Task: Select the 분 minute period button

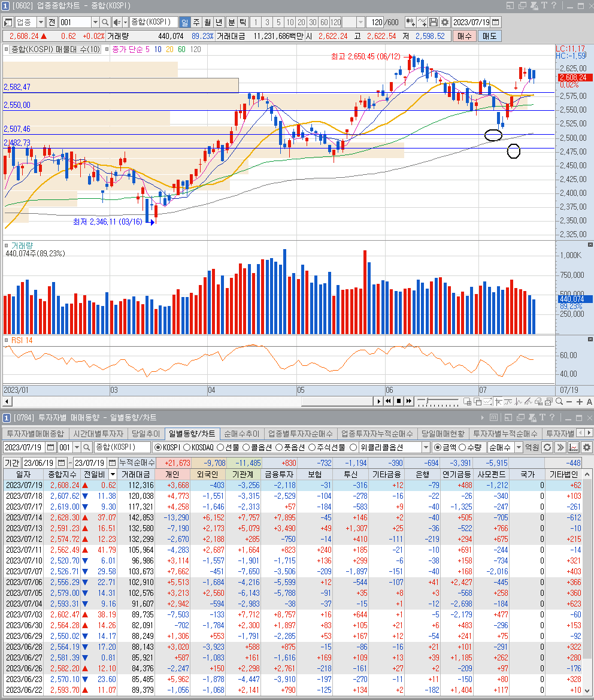Action: pos(231,22)
